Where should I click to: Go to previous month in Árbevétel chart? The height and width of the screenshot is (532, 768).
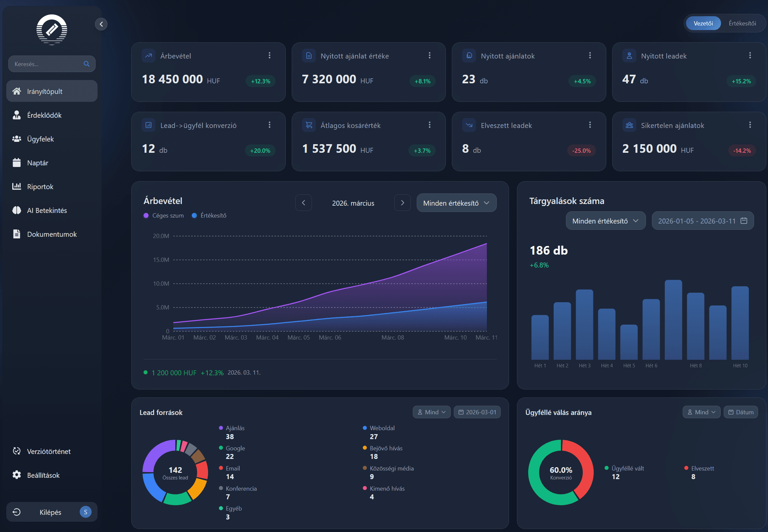(x=304, y=203)
